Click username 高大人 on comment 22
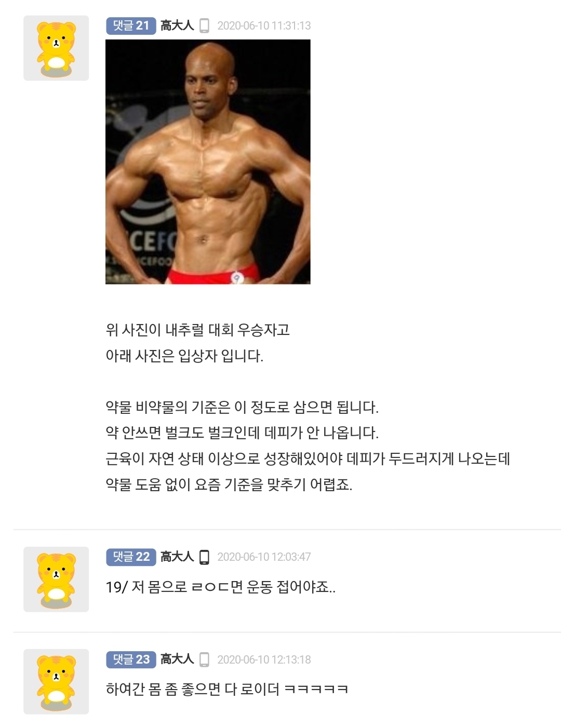This screenshot has height=728, width=561. (177, 557)
